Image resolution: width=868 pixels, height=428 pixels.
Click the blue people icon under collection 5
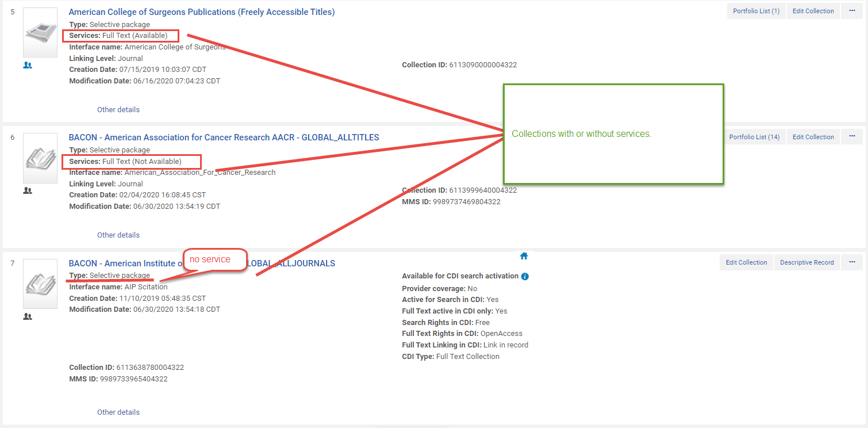[28, 66]
